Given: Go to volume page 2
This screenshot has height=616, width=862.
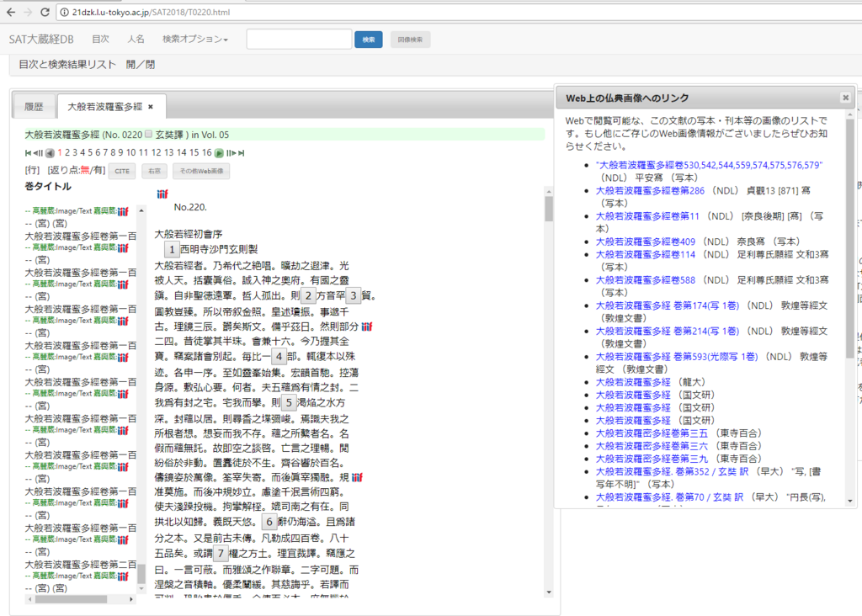Looking at the screenshot, I should tap(67, 152).
